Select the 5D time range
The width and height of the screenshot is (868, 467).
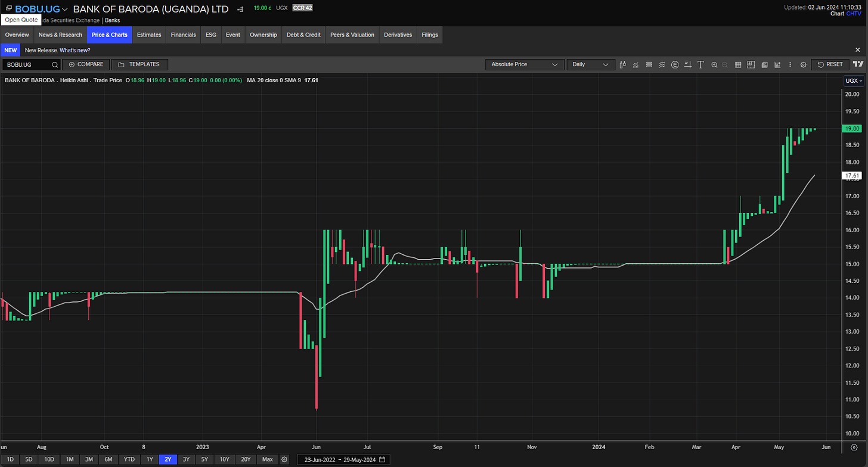click(x=29, y=459)
